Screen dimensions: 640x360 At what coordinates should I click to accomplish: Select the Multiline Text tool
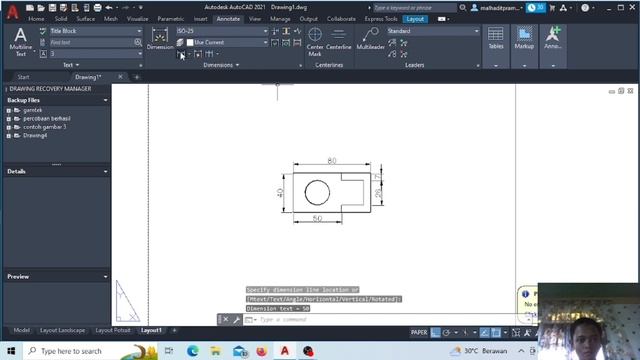20,41
